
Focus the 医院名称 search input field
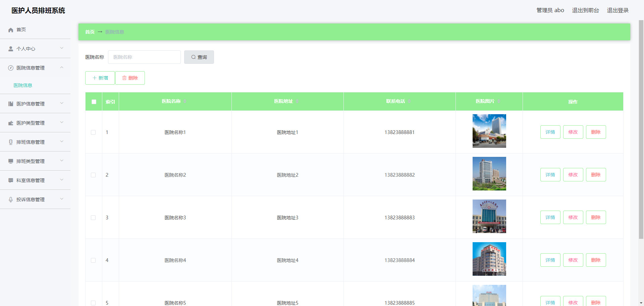(144, 57)
